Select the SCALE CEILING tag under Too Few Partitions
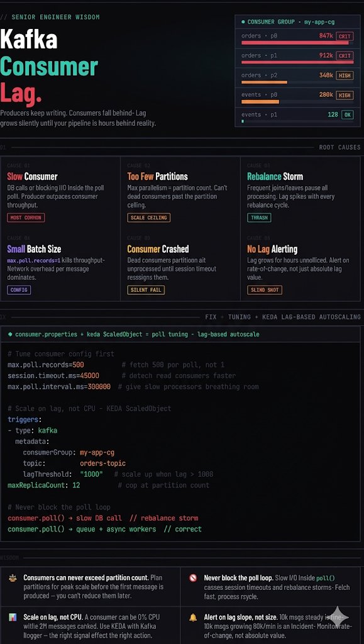This screenshot has height=644, width=364. (x=148, y=218)
